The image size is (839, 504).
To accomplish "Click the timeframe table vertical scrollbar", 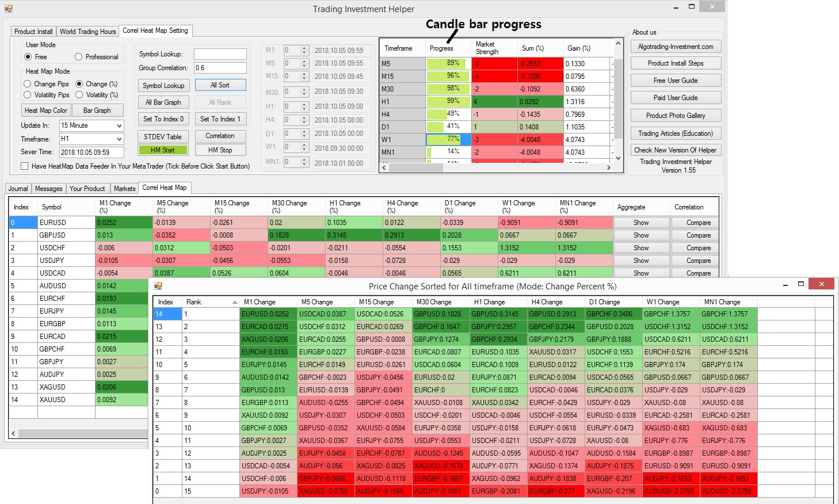I will 618,101.
